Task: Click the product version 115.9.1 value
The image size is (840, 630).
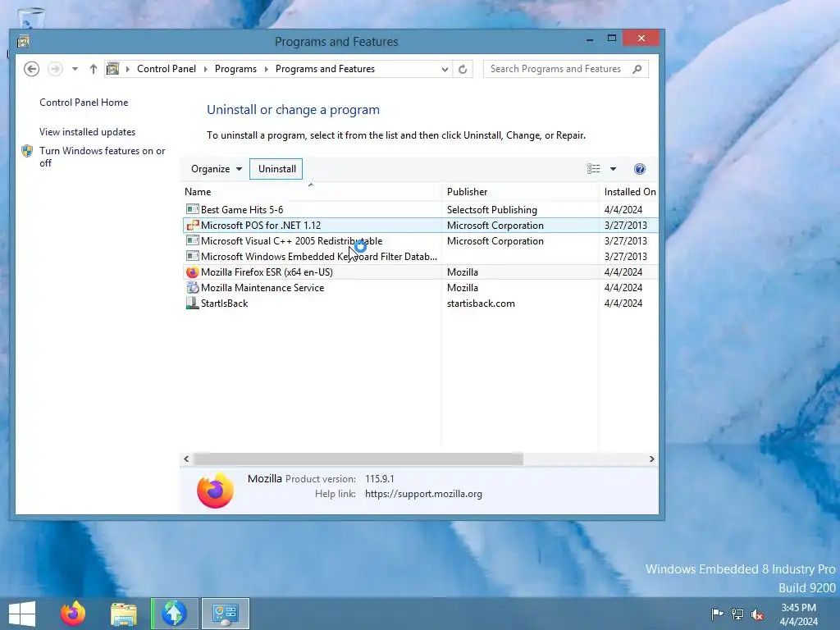Action: click(x=379, y=479)
